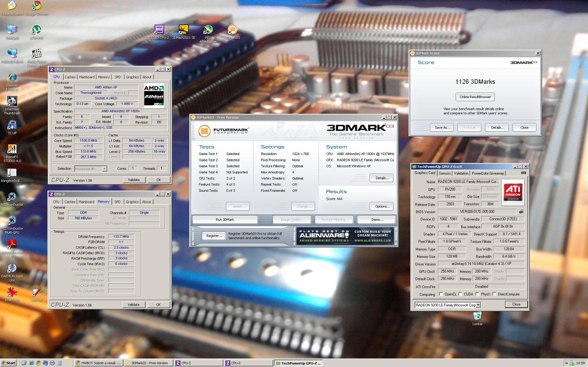Click Chrome icon in quick launch bar

tap(38, 363)
